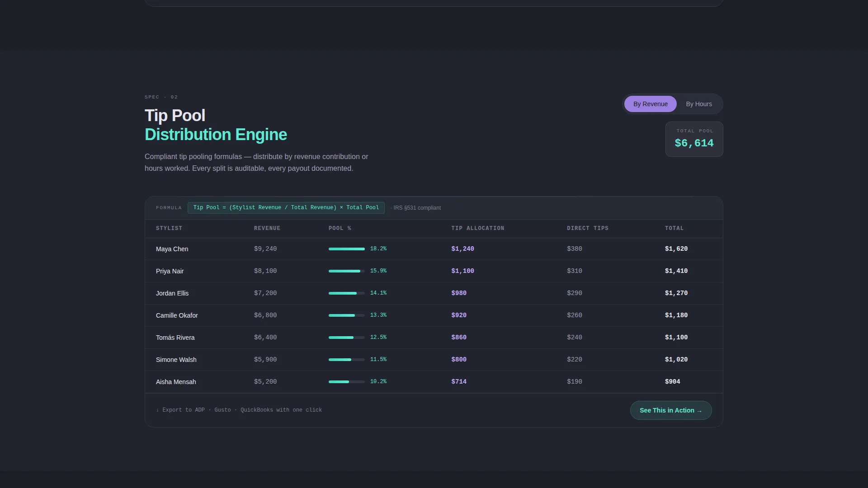Click the $1,240 tip allocation
The height and width of the screenshot is (488, 868).
pos(462,249)
